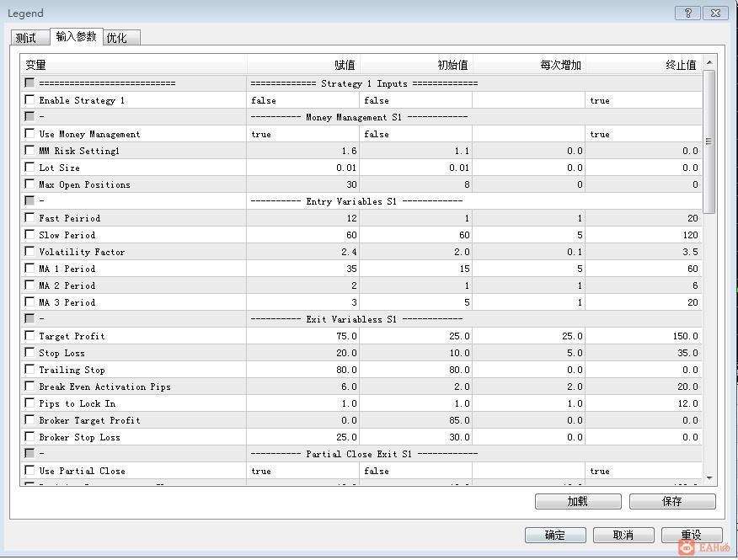738x560 pixels.
Task: Tick the Fast Peiriod checkbox
Action: (x=29, y=218)
